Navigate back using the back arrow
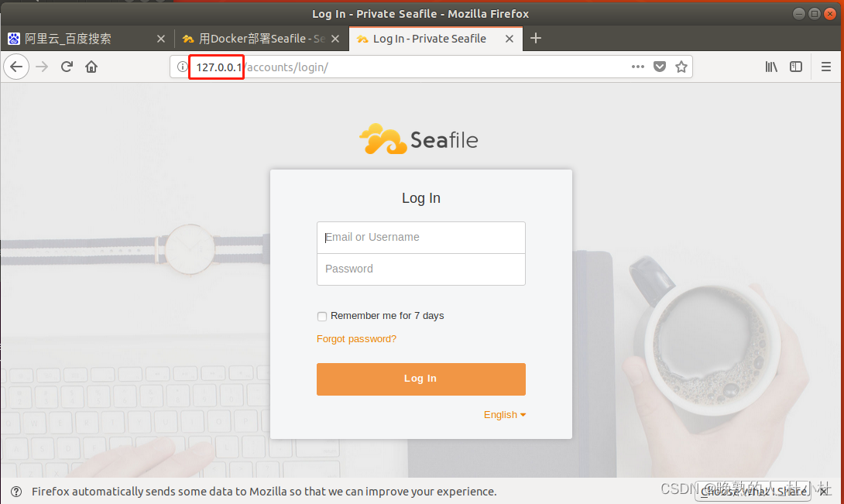This screenshot has width=844, height=504. [16, 67]
